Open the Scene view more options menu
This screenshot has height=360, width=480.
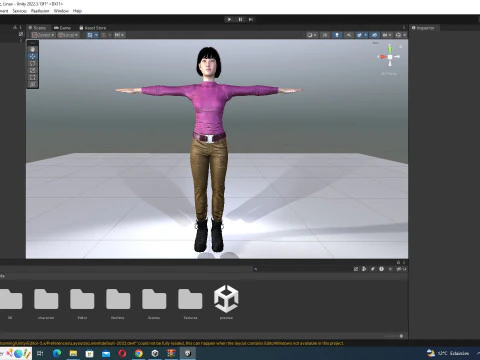coord(404,28)
